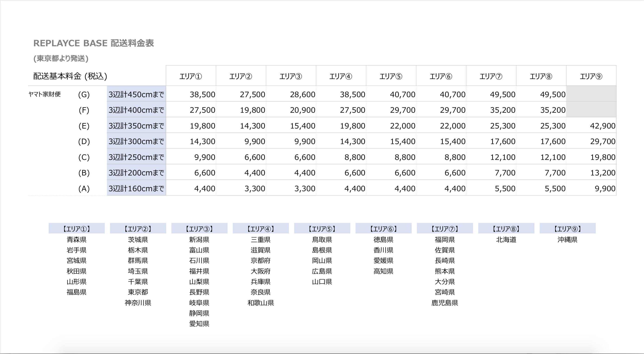
Task: Click the エリア⑨ column header
Action: [x=591, y=76]
